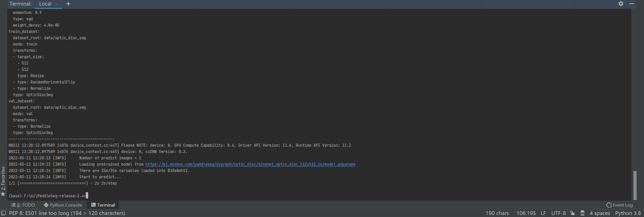Hide the Terminal tool window
The width and height of the screenshot is (644, 217).
point(632,4)
